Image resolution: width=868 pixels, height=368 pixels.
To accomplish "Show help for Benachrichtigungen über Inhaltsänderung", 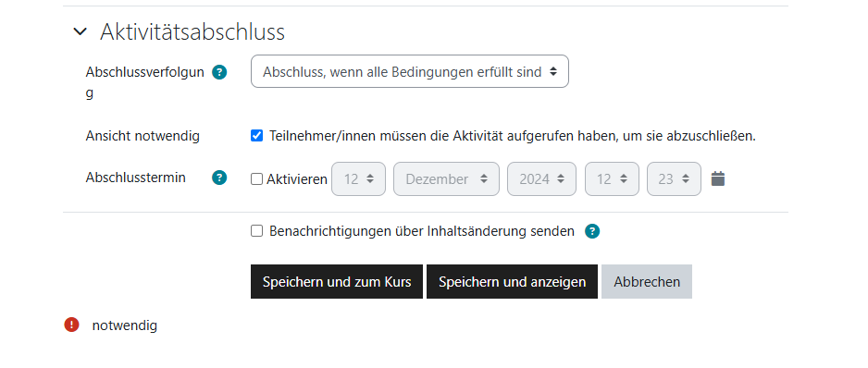I will pyautogui.click(x=592, y=231).
